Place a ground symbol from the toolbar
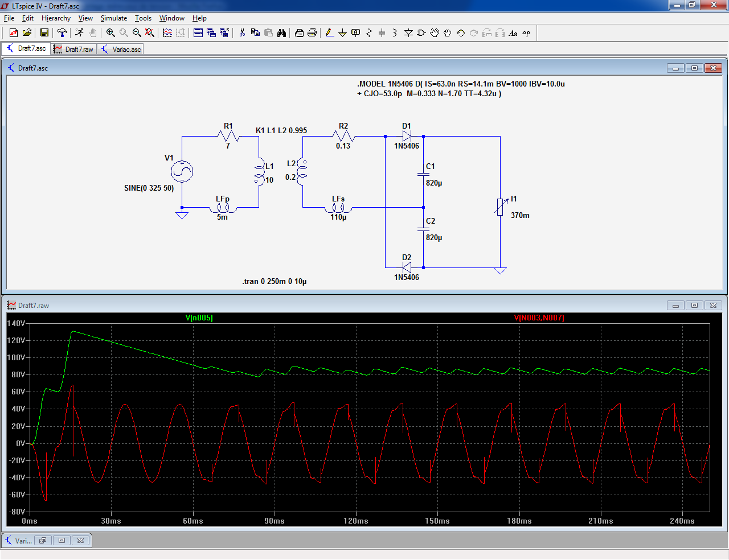This screenshot has height=560, width=729. click(x=342, y=33)
